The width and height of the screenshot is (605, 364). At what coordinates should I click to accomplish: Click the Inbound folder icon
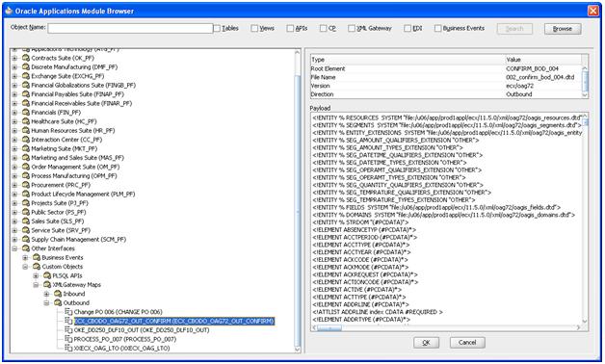click(58, 294)
